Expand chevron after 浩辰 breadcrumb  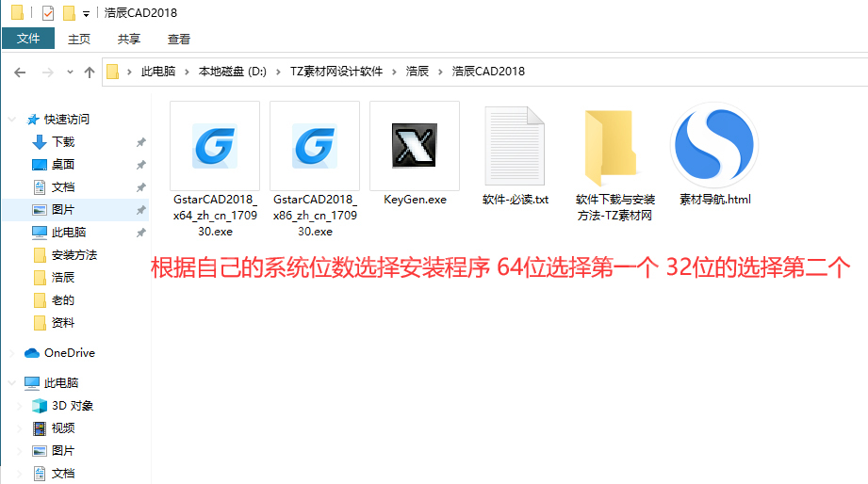pyautogui.click(x=441, y=72)
